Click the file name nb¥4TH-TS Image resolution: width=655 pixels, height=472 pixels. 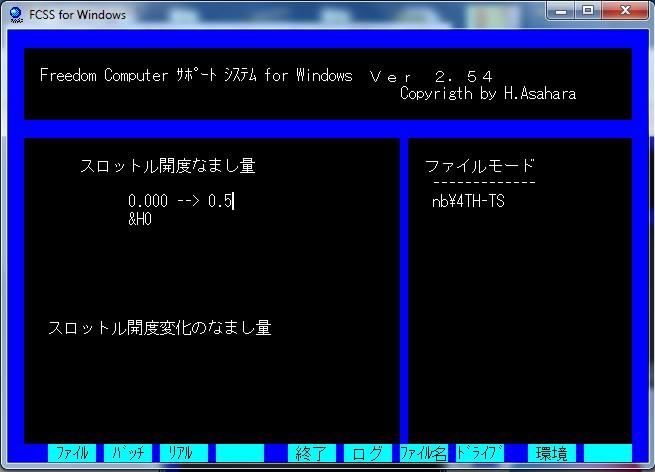pos(468,201)
